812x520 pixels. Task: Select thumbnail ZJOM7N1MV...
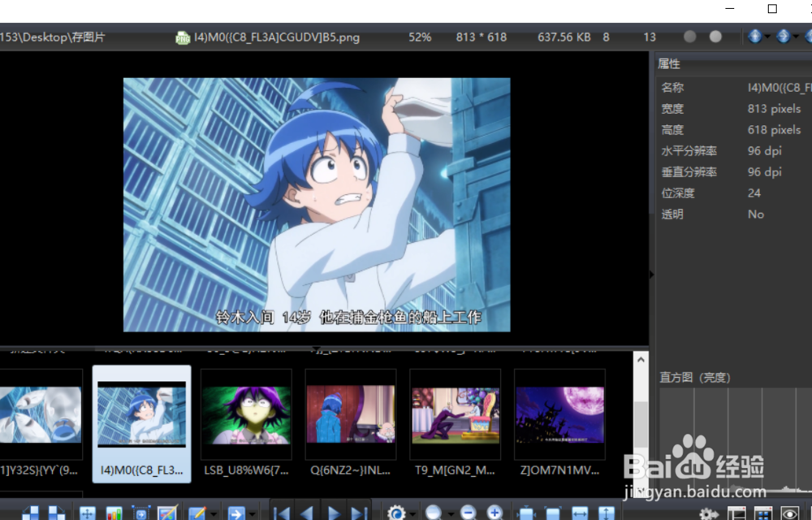[x=559, y=423]
